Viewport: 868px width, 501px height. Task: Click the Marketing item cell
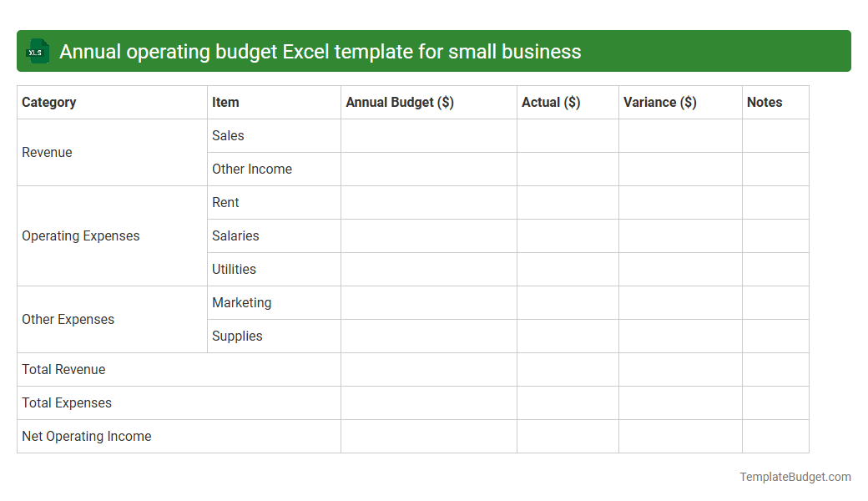click(241, 302)
